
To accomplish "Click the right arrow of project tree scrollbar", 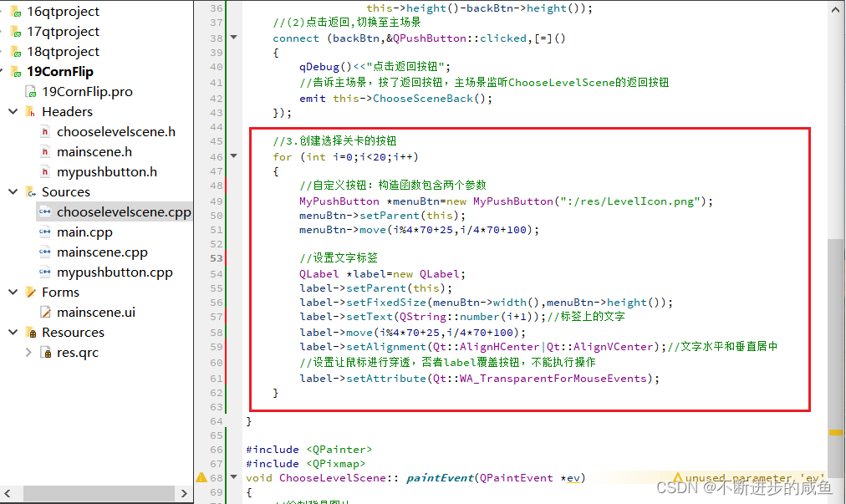I will 184,493.
